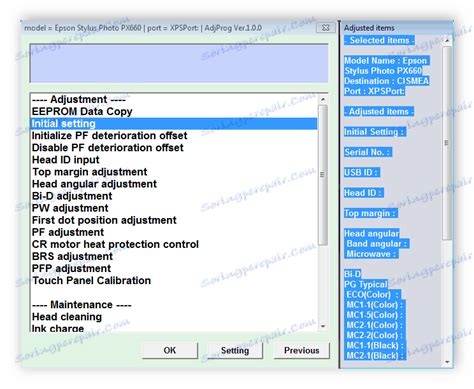Click the Model Name : Epson text
The width and height of the screenshot is (474, 389).
coord(386,61)
